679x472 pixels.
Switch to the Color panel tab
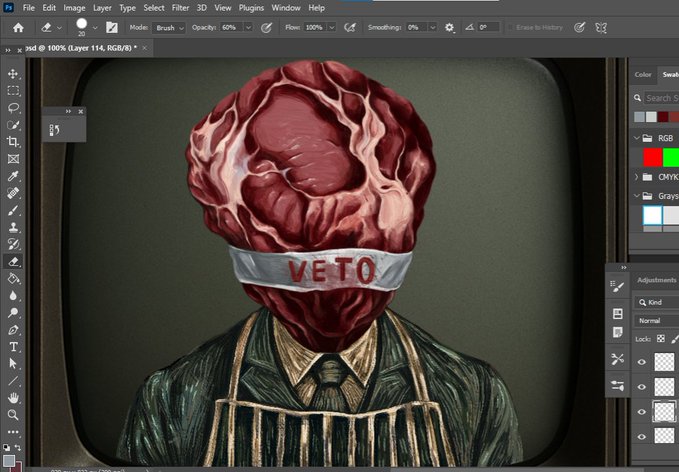point(643,74)
